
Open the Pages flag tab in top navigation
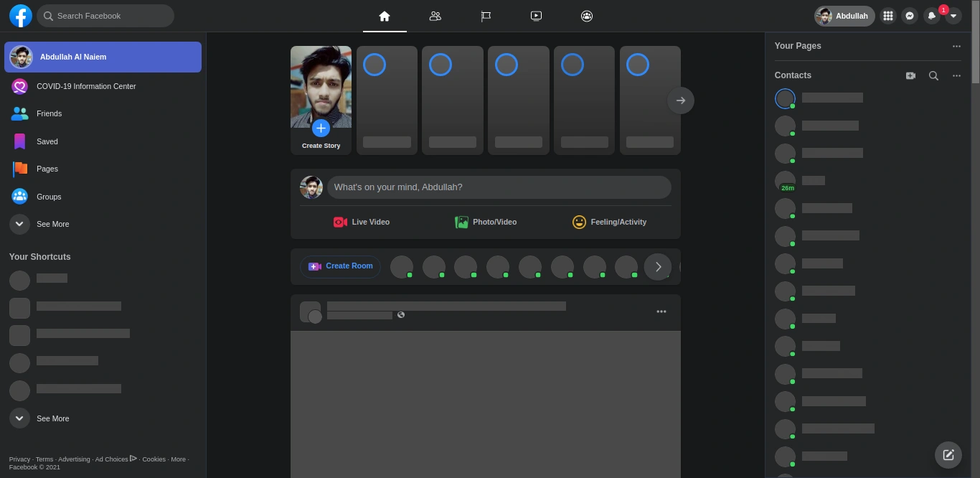point(486,16)
